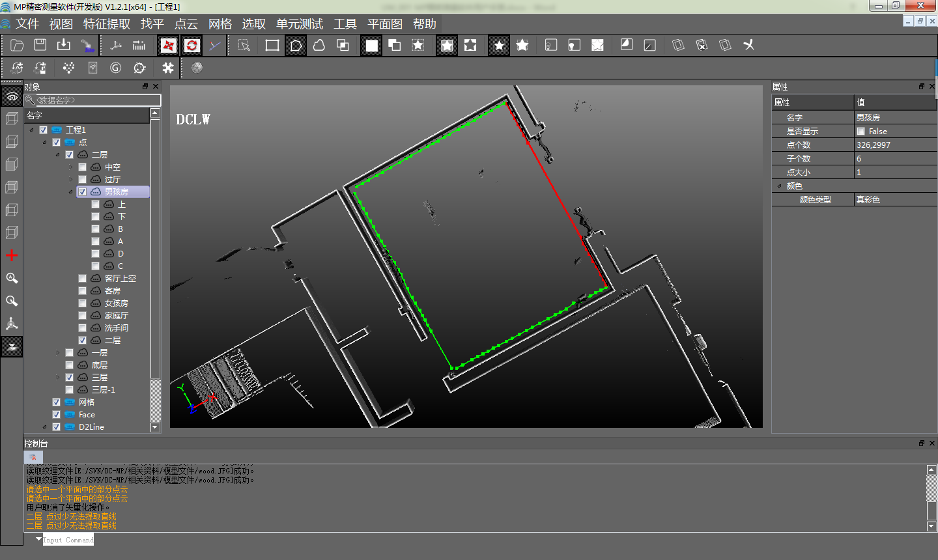Select the rectangle selection tool

[272, 45]
